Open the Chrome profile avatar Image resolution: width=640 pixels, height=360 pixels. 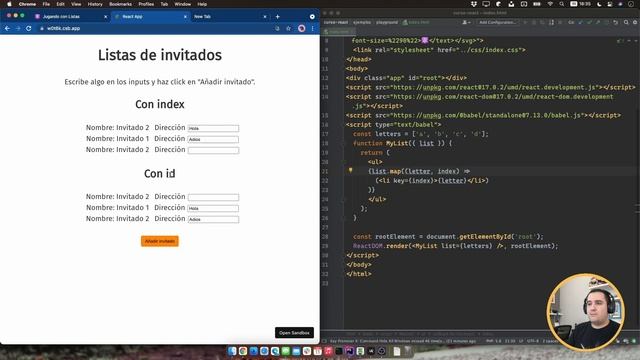[302, 29]
